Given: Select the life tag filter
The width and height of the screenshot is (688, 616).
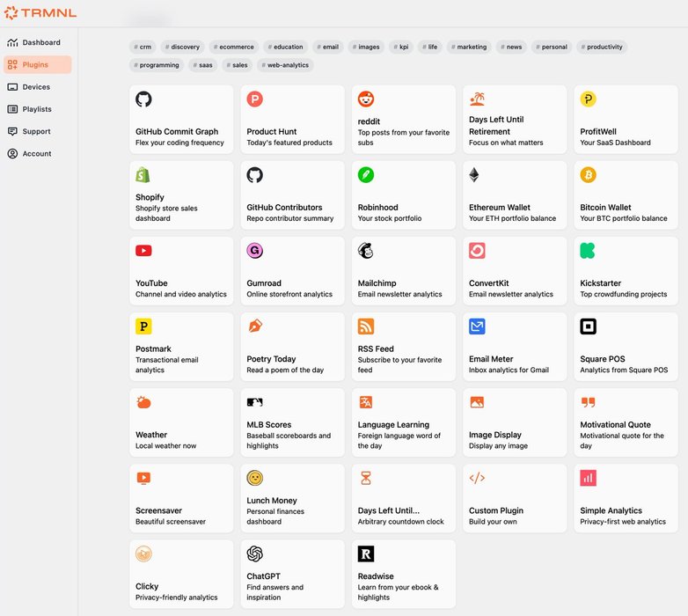Looking at the screenshot, I should pos(429,47).
